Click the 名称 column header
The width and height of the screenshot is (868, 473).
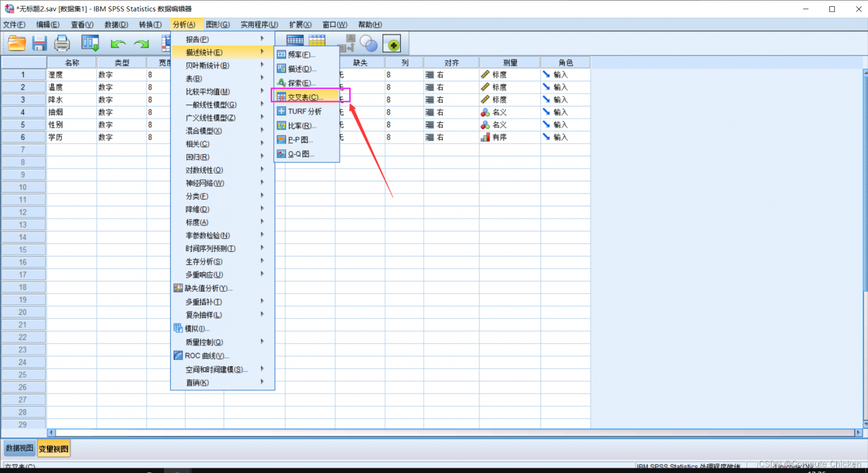72,62
